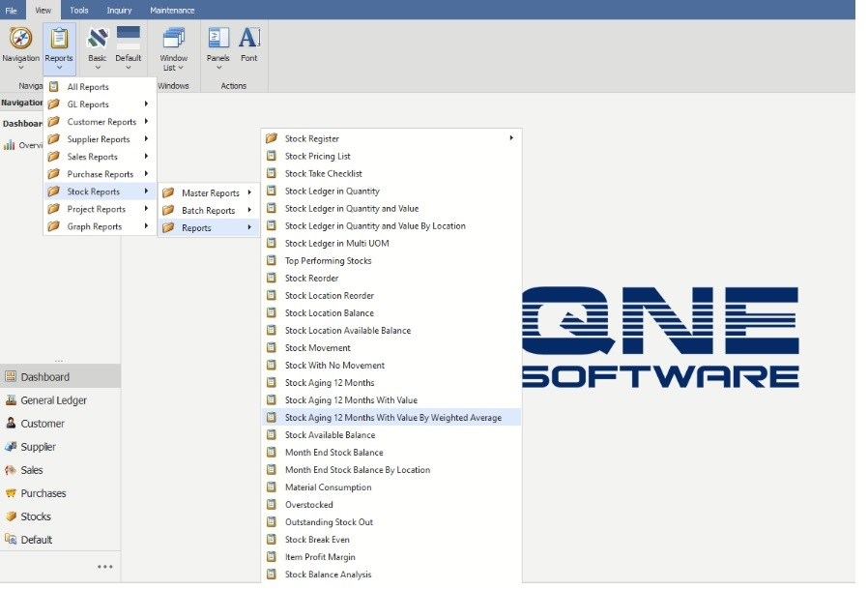Open the Inquiry ribbon tab
The width and height of the screenshot is (868, 590).
point(119,10)
